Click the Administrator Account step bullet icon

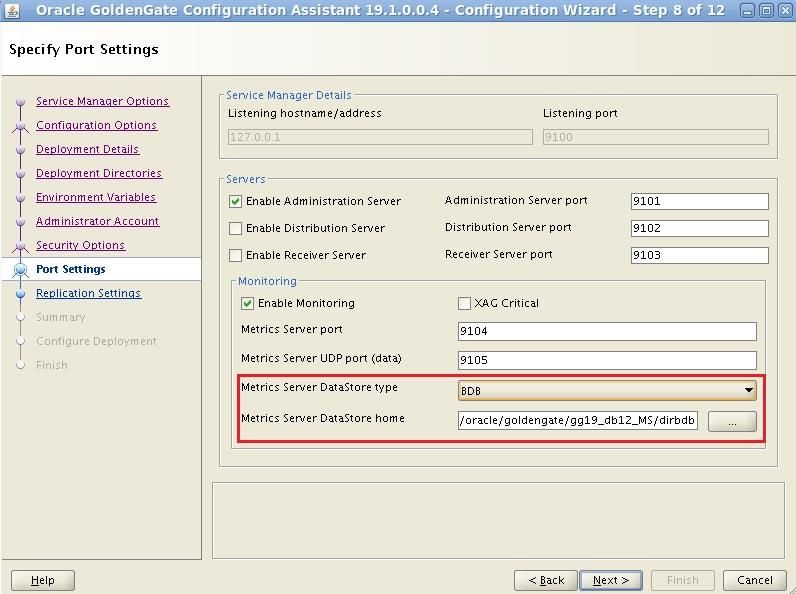(20, 222)
